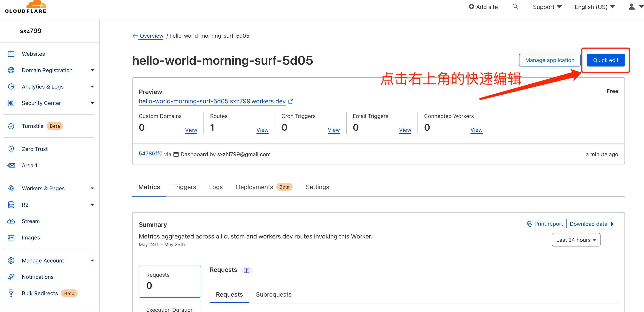Viewport: 644px width, 312px height.
Task: Click the Quick edit button
Action: 605,60
